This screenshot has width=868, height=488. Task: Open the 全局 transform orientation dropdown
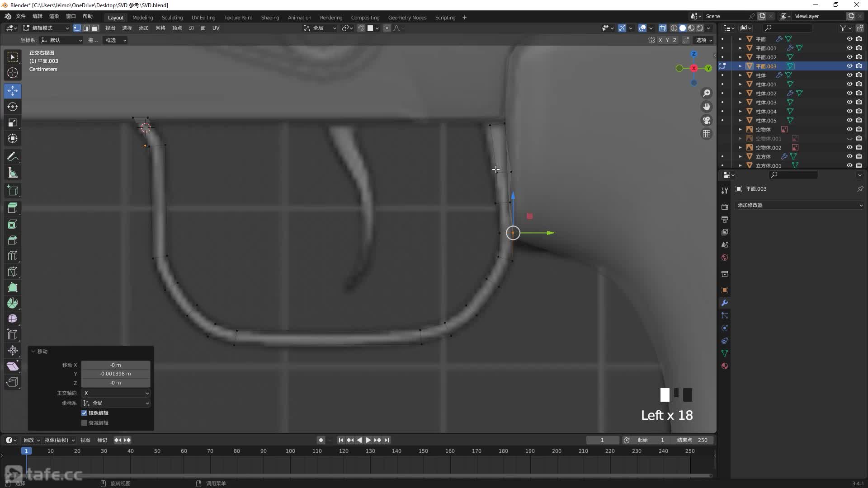(x=320, y=28)
